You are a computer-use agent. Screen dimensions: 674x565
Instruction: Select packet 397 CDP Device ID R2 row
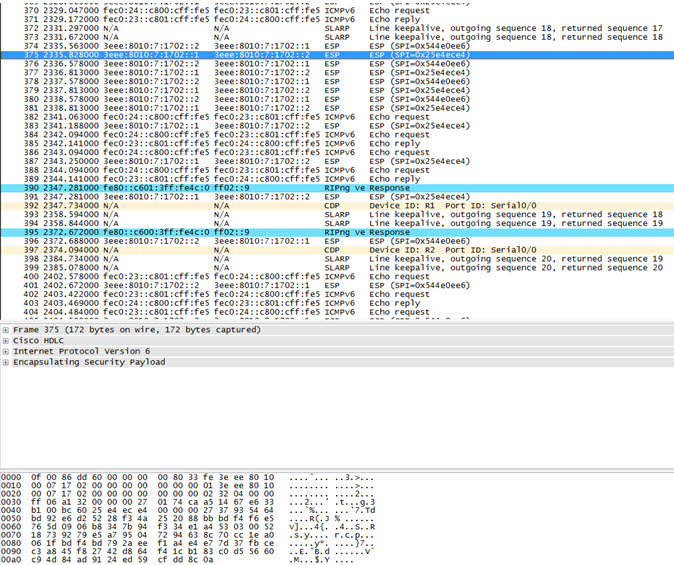(337, 250)
